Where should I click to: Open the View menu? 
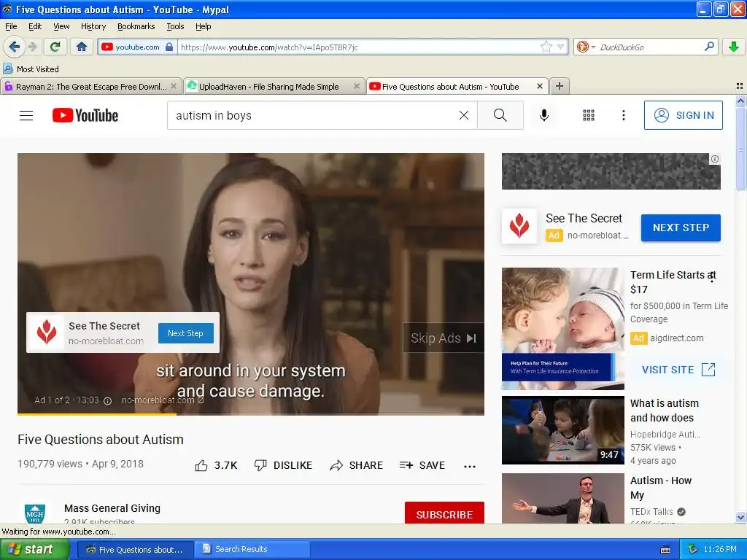61,26
